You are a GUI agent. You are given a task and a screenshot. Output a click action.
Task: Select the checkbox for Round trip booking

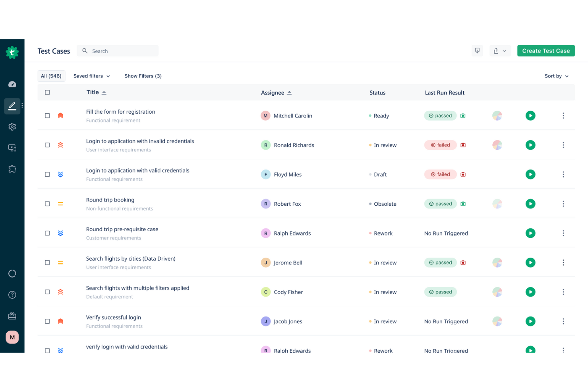pos(47,204)
